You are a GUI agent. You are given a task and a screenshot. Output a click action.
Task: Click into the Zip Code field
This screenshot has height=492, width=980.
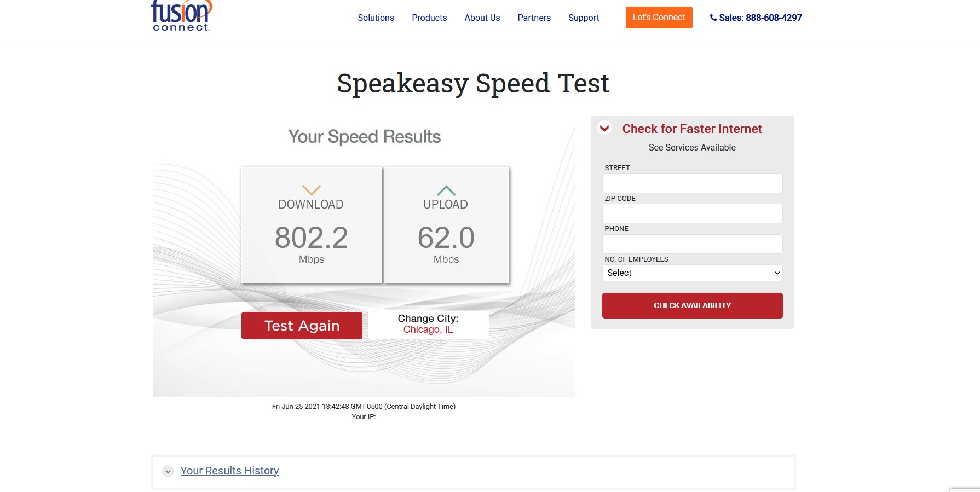[692, 213]
